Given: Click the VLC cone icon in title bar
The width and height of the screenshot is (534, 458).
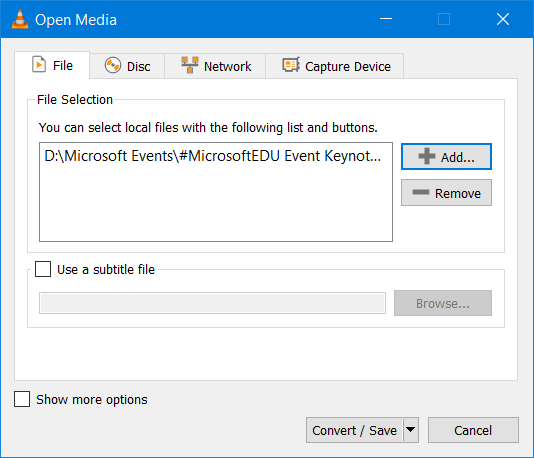Looking at the screenshot, I should coord(20,19).
